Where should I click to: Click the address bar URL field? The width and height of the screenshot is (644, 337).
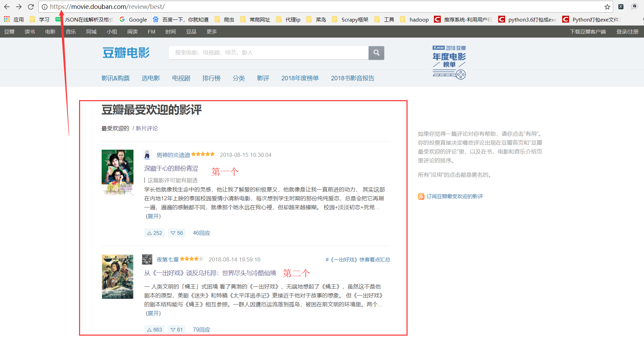coord(325,7)
